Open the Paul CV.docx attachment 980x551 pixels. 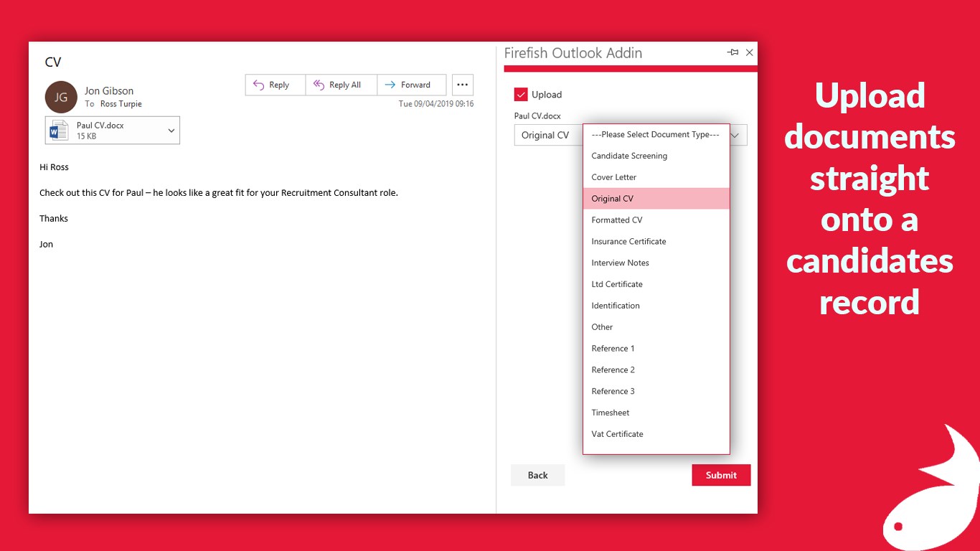pyautogui.click(x=113, y=131)
